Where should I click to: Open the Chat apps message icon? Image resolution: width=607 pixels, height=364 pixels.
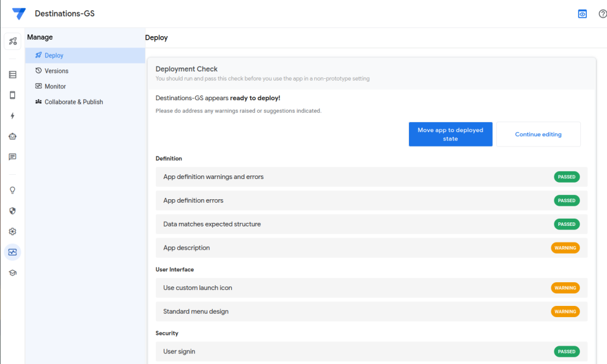point(13,157)
